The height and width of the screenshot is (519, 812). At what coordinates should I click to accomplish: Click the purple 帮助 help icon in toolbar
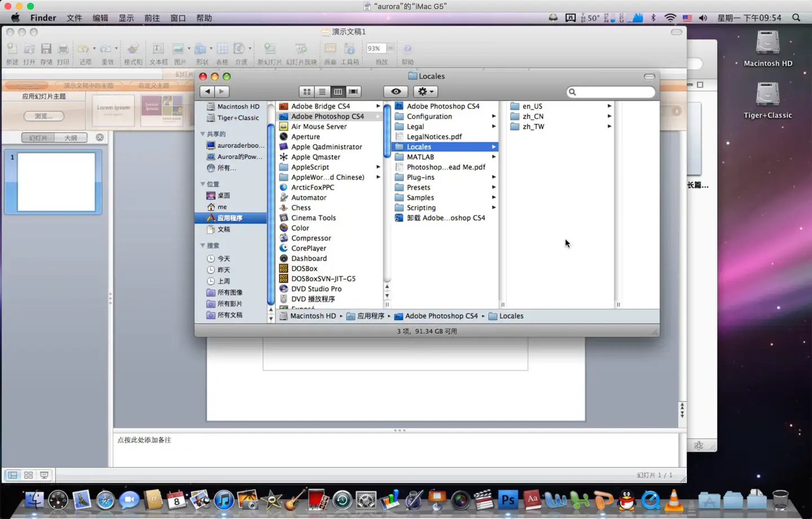407,49
